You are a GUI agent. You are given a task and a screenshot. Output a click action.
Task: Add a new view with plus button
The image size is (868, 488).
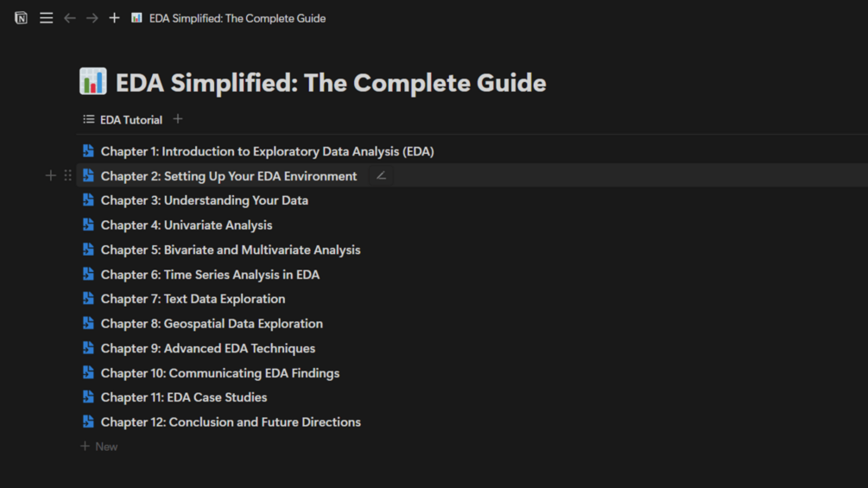coord(178,119)
